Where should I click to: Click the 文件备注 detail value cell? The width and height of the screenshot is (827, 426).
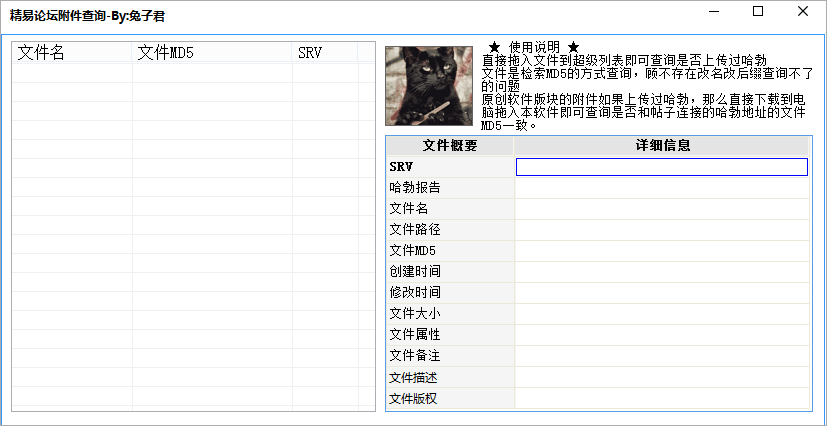point(661,356)
